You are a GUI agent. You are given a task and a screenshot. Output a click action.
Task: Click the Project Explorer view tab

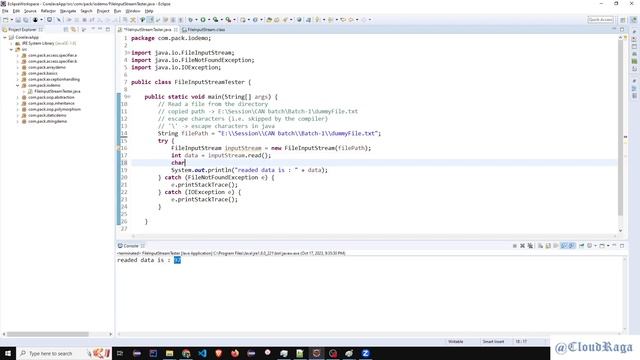(22, 30)
